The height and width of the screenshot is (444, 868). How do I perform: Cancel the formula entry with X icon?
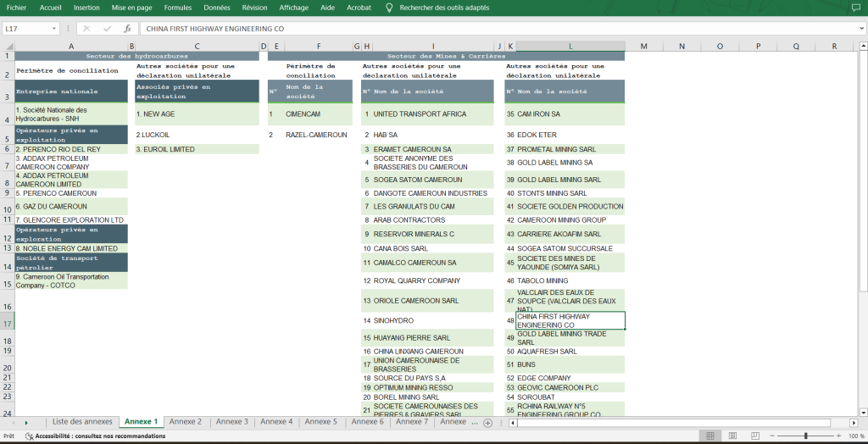pos(86,29)
